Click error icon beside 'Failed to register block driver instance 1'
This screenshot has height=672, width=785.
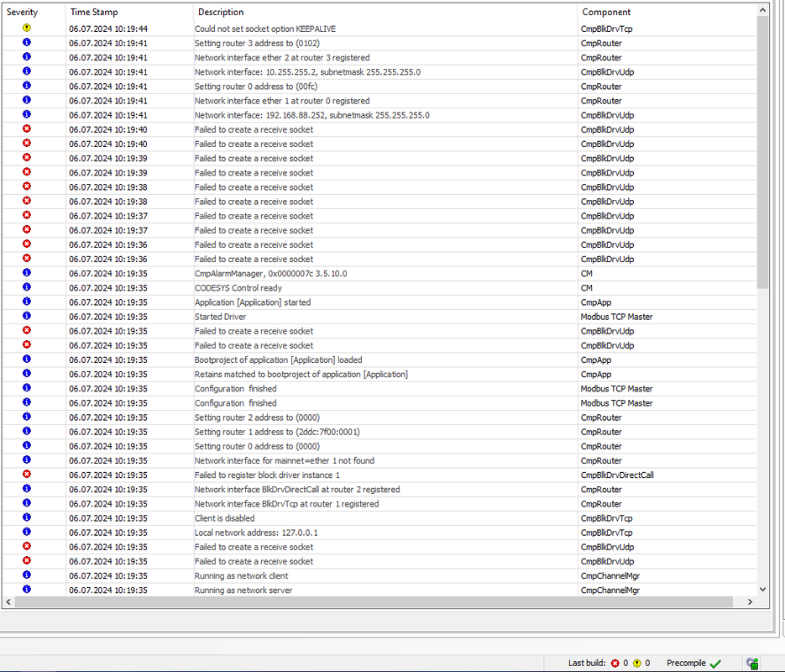[x=27, y=475]
